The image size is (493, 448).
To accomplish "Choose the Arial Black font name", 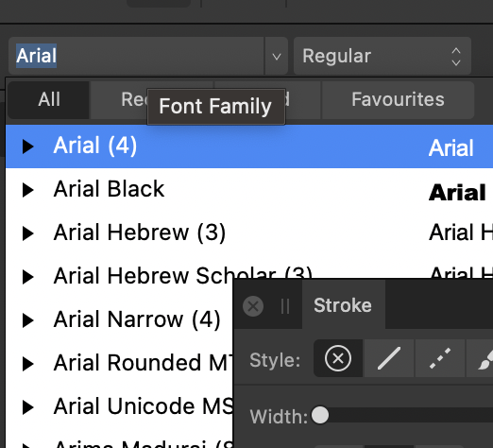I will click(x=109, y=189).
